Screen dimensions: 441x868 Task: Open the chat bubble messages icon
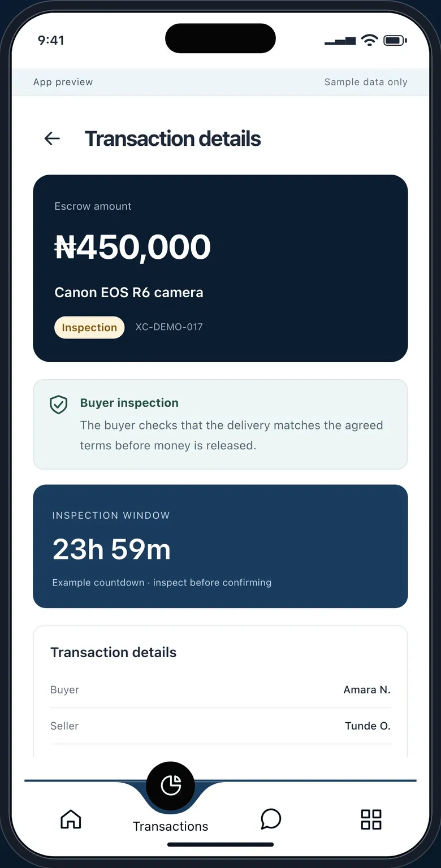tap(271, 819)
